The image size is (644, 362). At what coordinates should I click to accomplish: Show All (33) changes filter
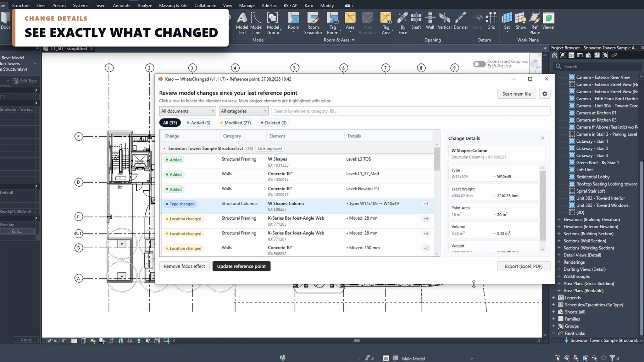coord(170,123)
